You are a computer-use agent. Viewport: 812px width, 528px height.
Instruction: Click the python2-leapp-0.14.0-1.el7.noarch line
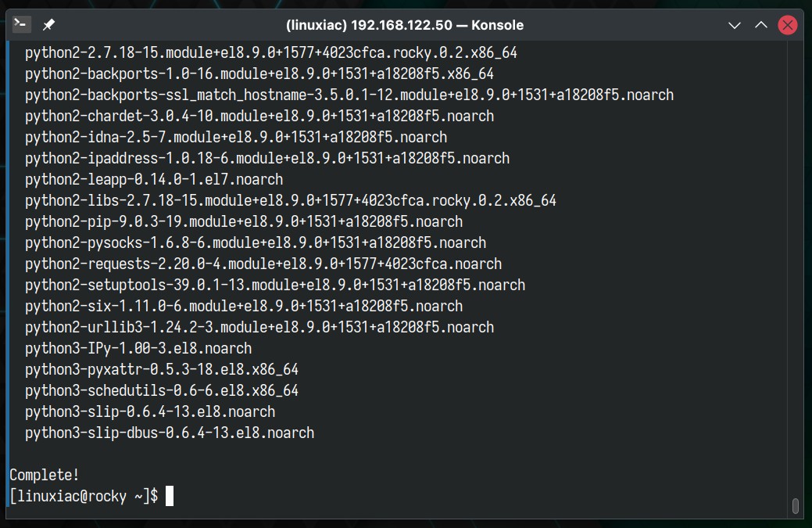[154, 179]
